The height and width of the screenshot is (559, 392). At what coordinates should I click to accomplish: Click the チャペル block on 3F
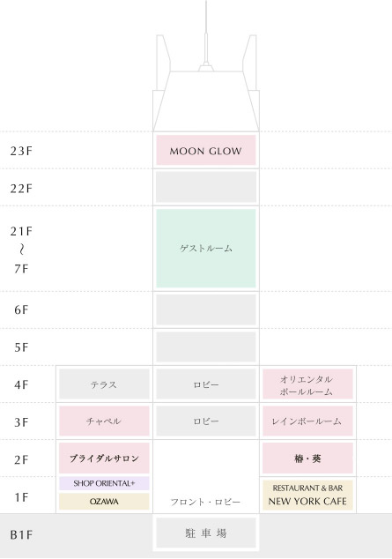104,421
